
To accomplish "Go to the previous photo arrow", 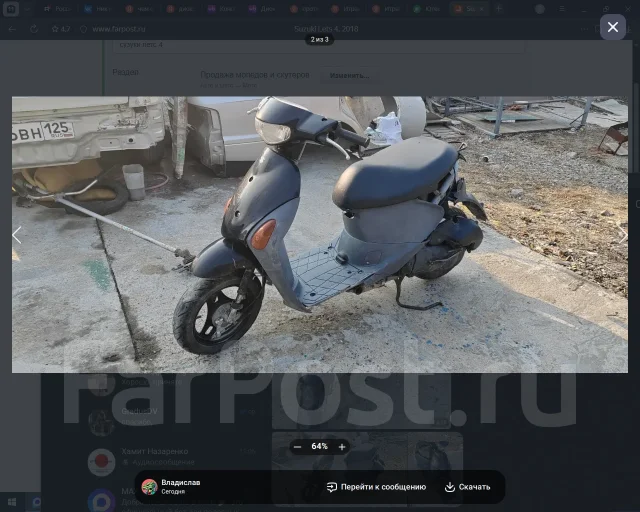I will 17,235.
